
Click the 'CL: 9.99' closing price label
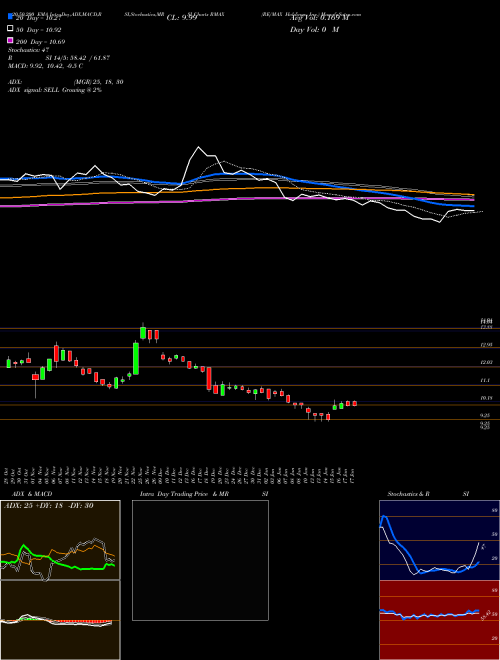(182, 18)
